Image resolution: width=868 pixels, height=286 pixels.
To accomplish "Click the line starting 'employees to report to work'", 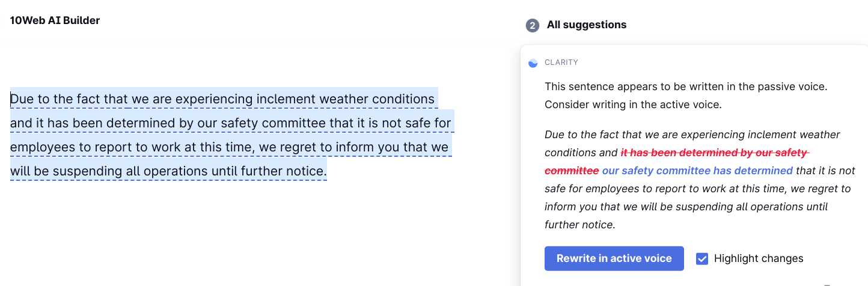I will (230, 147).
